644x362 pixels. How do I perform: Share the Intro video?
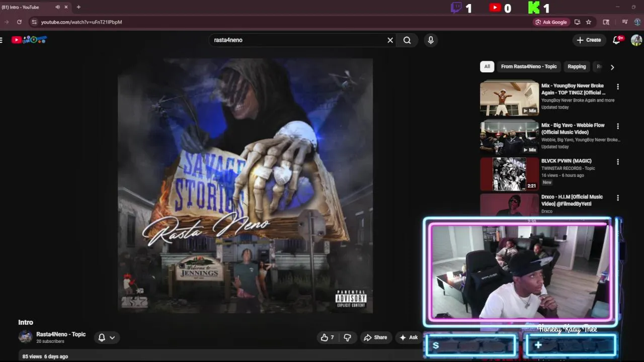(x=375, y=337)
